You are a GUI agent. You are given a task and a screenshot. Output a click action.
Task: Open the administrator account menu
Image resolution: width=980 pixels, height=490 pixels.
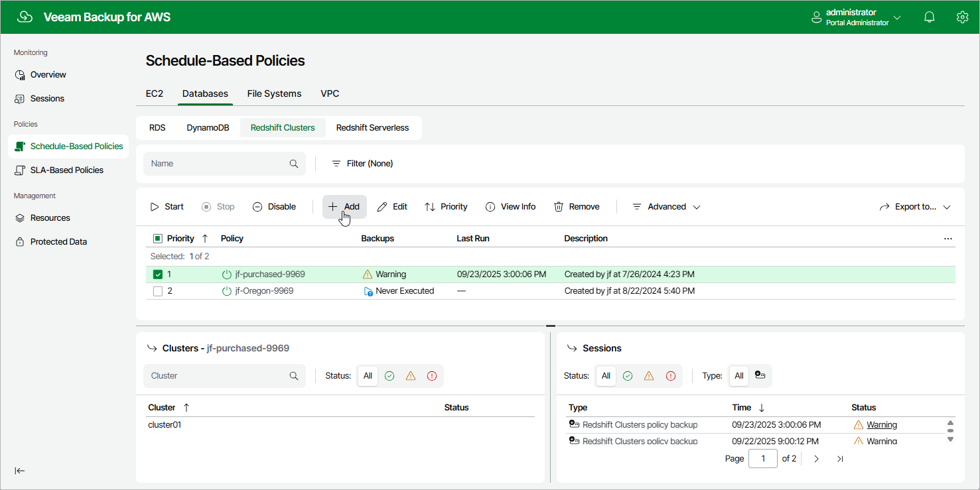pyautogui.click(x=856, y=17)
